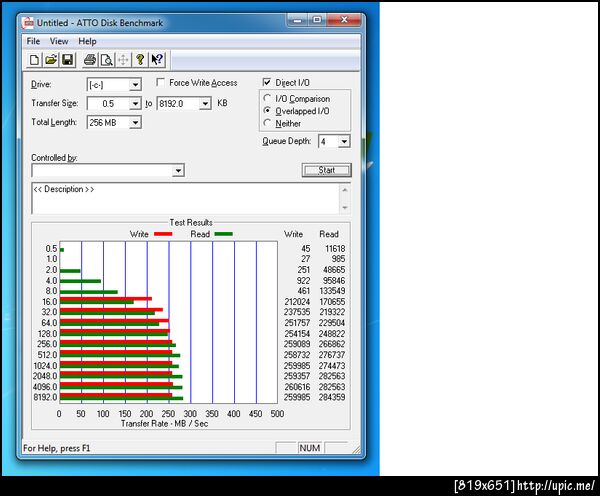Viewport: 600px width, 496px height.
Task: Click the Transfer Rate - MB / Sec label
Action: tap(165, 423)
